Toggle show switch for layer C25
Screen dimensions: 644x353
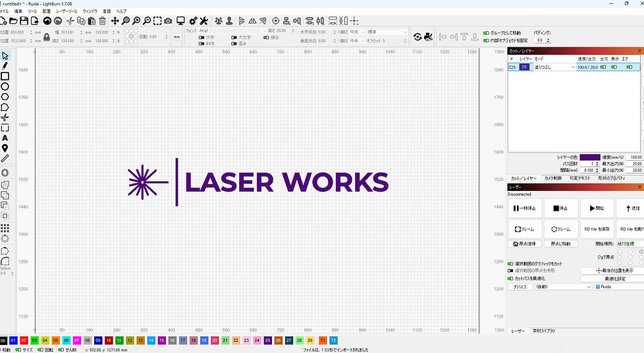point(614,67)
